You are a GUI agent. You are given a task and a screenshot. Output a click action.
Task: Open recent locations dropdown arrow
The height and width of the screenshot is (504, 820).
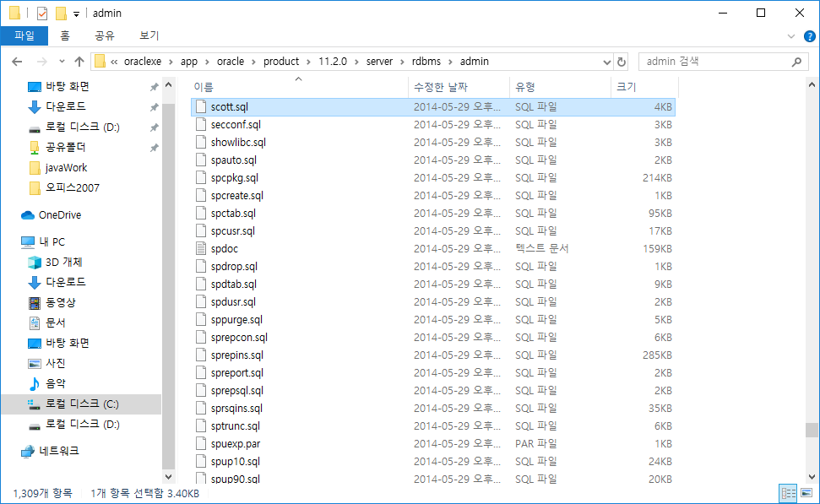click(x=62, y=62)
